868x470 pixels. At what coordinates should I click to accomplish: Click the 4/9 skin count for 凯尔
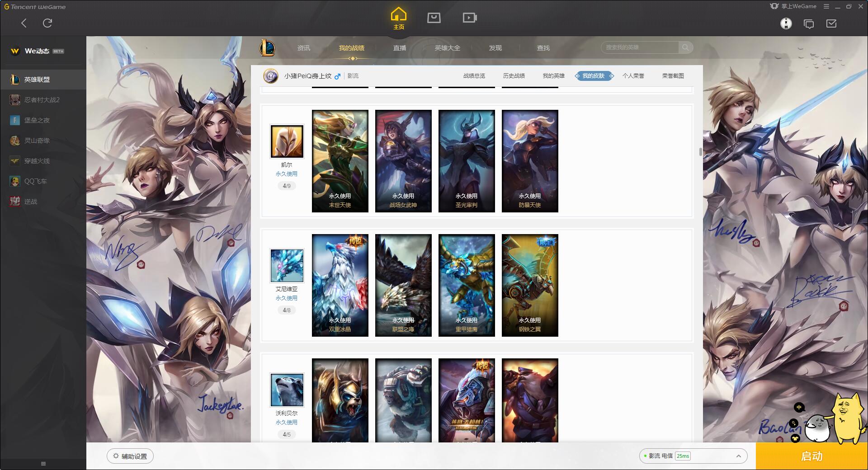click(x=287, y=186)
